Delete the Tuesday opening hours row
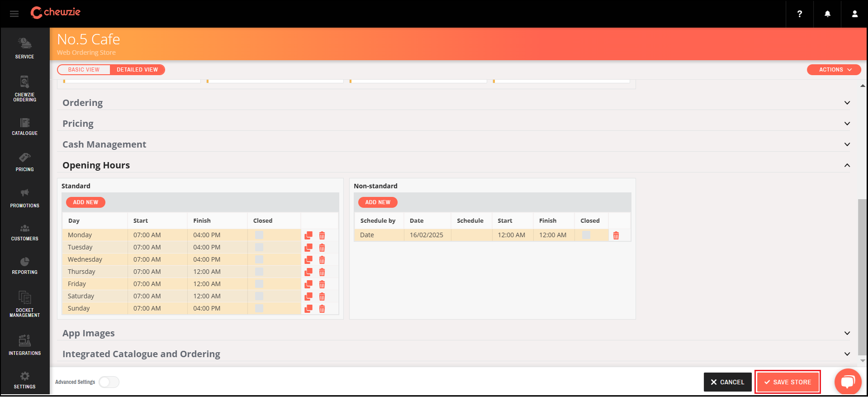 (322, 248)
